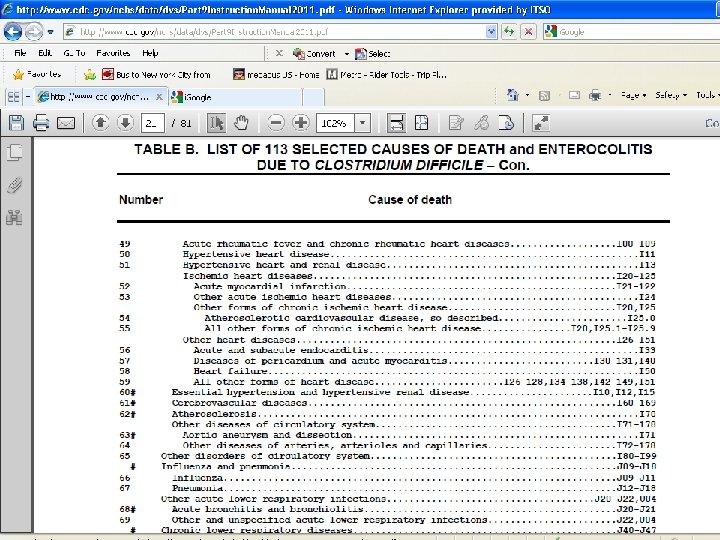Image resolution: width=720 pixels, height=540 pixels.
Task: Click the Highlight text tool icon
Action: point(481,123)
